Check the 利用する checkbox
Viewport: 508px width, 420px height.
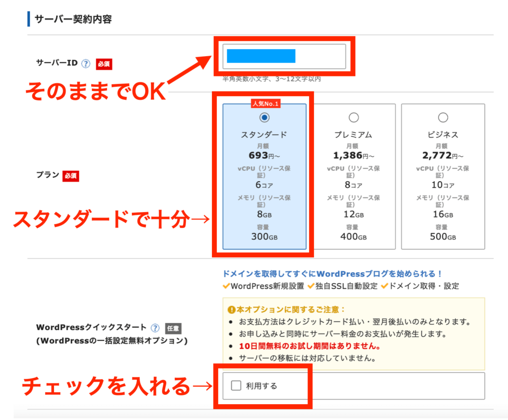(236, 386)
